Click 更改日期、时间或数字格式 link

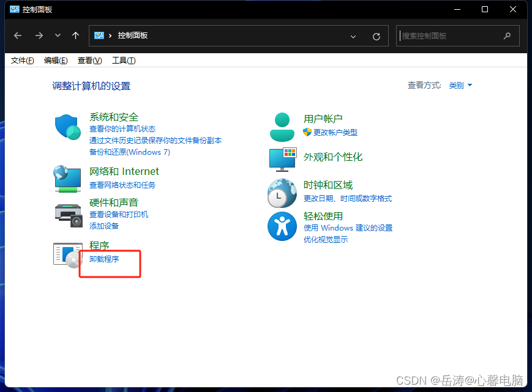click(x=348, y=199)
